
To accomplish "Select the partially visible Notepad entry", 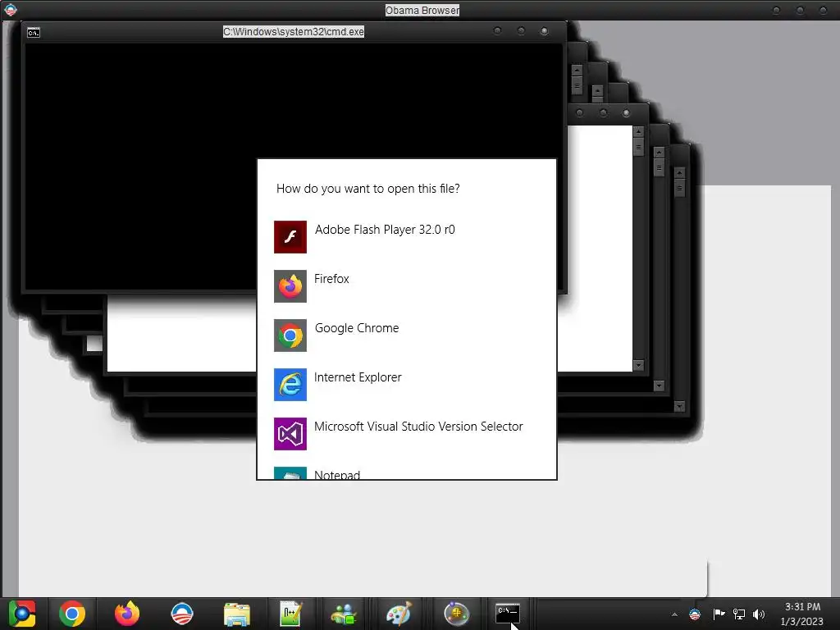I will [x=407, y=472].
